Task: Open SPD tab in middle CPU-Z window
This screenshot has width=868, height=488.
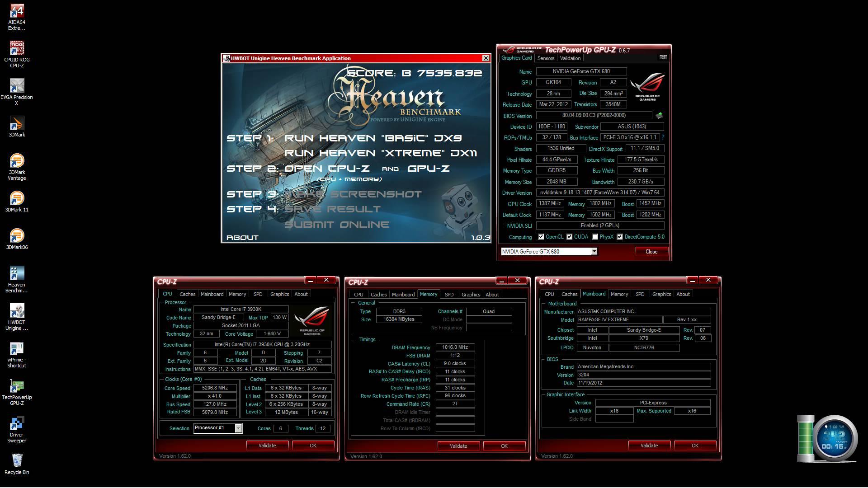Action: tap(449, 295)
